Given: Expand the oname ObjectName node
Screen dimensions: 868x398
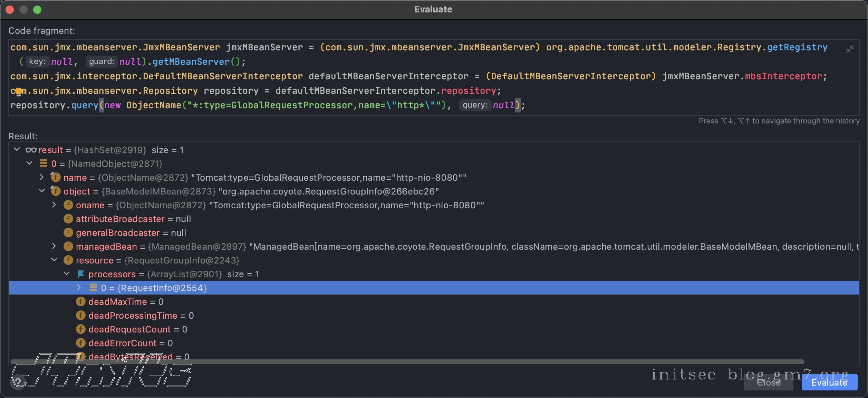Looking at the screenshot, I should pos(54,205).
